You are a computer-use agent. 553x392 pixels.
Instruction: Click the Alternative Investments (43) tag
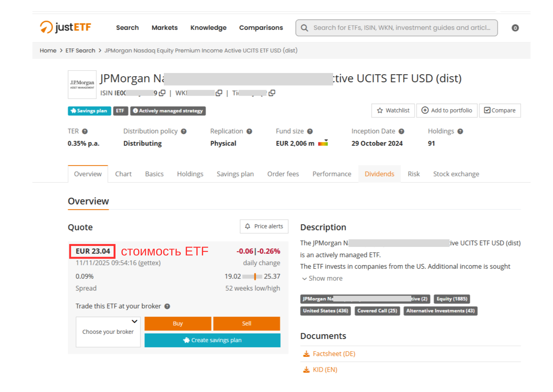tap(440, 311)
